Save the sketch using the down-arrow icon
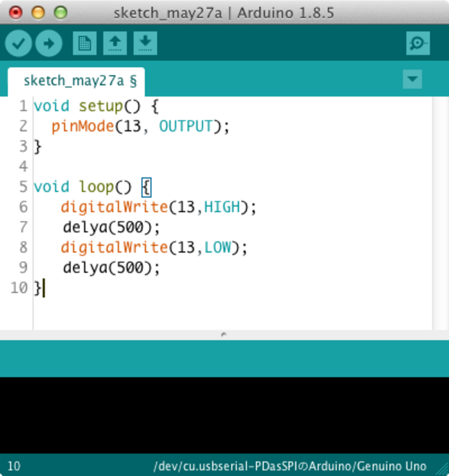The image size is (449, 476). (145, 43)
